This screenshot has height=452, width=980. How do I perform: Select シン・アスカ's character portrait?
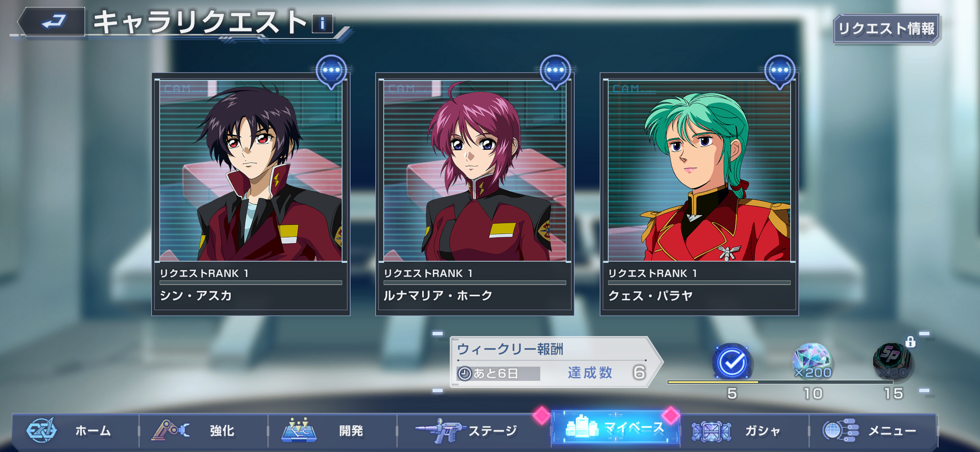coord(250,171)
